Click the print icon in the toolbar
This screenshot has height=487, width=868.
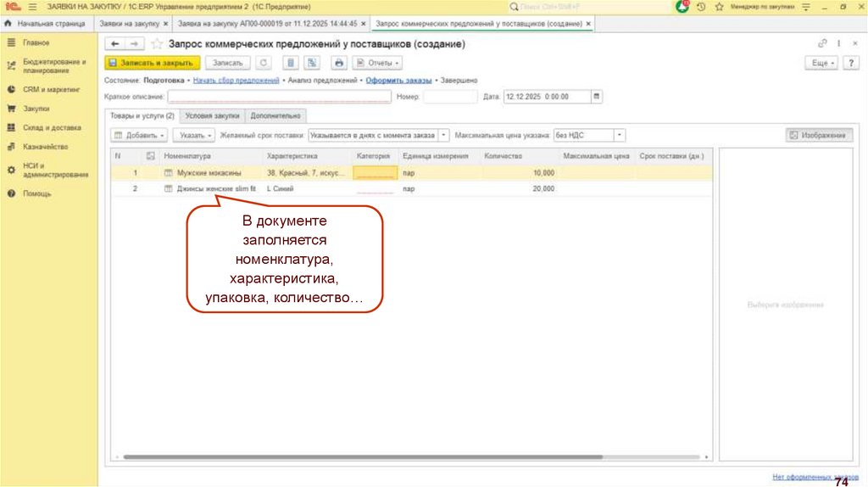(x=339, y=63)
